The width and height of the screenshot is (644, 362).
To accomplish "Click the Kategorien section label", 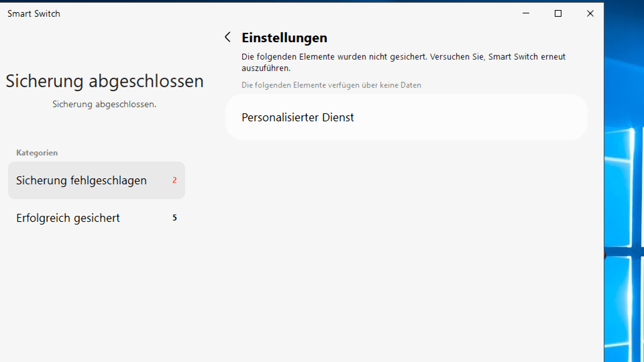I will (37, 153).
